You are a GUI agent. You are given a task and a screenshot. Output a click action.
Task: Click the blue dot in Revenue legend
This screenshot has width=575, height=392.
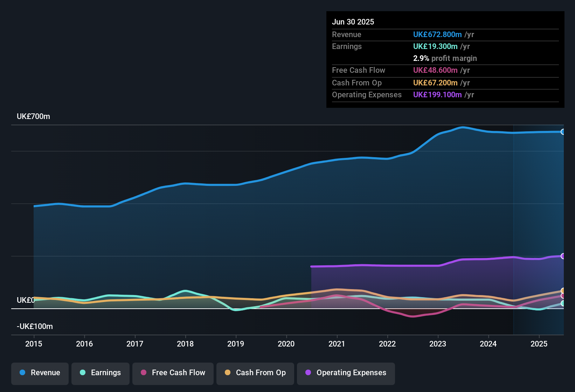pos(22,373)
